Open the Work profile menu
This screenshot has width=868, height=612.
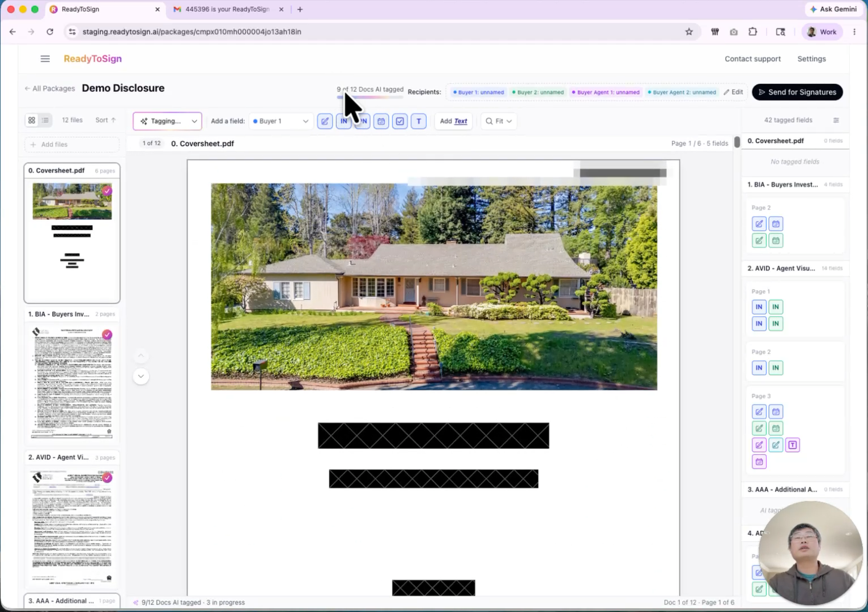coord(822,32)
